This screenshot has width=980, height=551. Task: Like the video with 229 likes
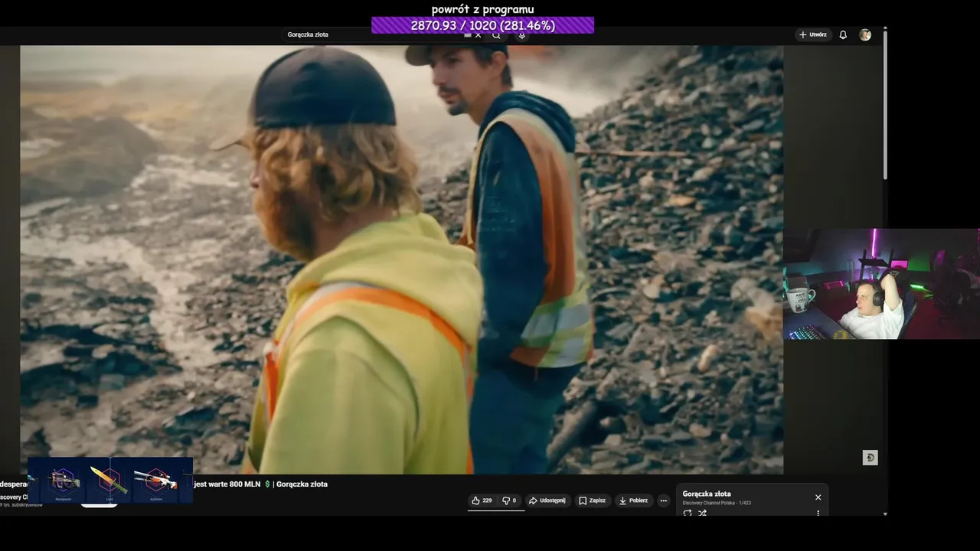[482, 500]
